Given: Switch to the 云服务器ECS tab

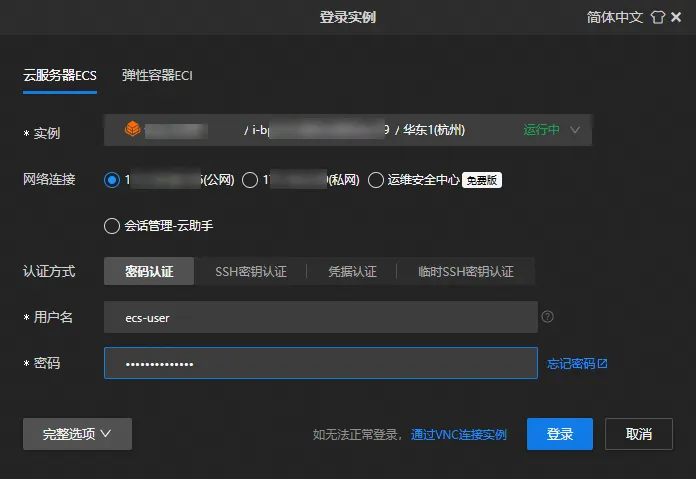Looking at the screenshot, I should pos(60,75).
